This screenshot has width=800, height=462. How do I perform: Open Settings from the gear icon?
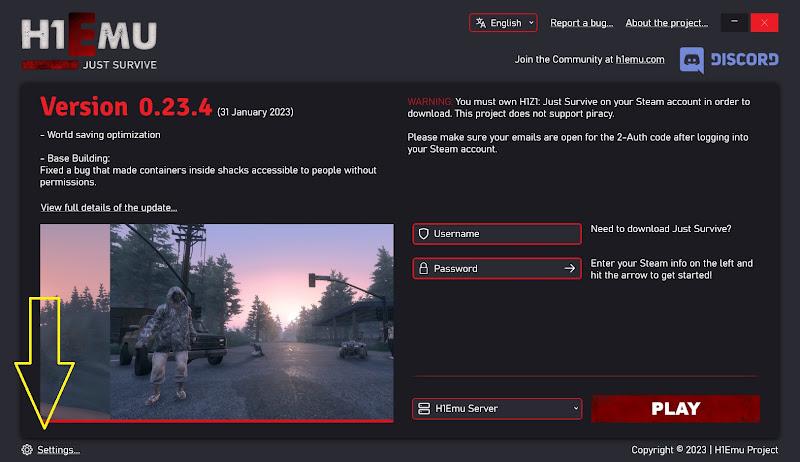[x=27, y=449]
